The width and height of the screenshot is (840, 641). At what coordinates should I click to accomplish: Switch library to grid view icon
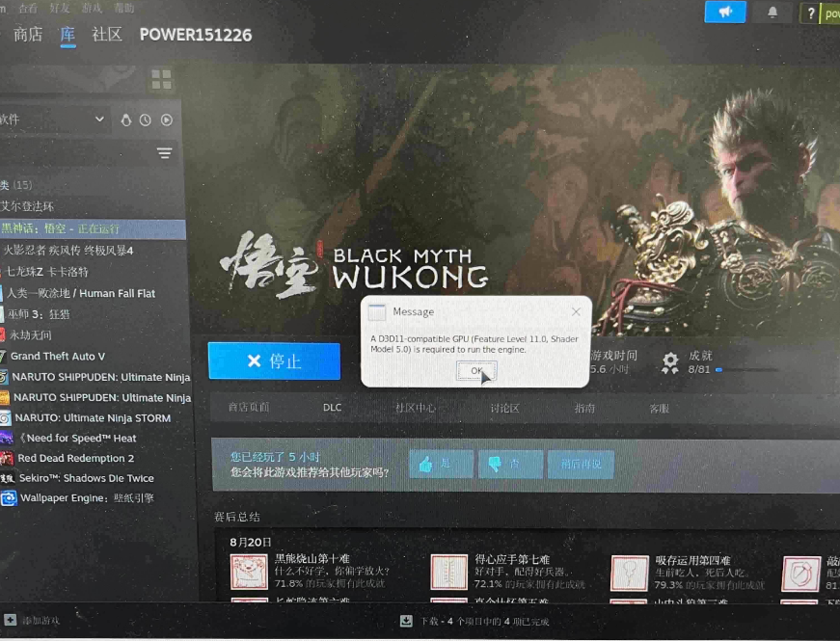(x=161, y=79)
